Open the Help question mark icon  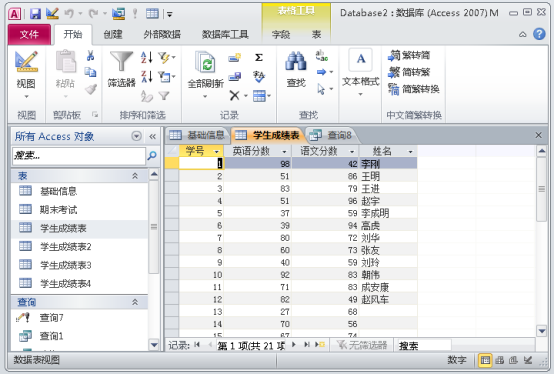(x=539, y=34)
